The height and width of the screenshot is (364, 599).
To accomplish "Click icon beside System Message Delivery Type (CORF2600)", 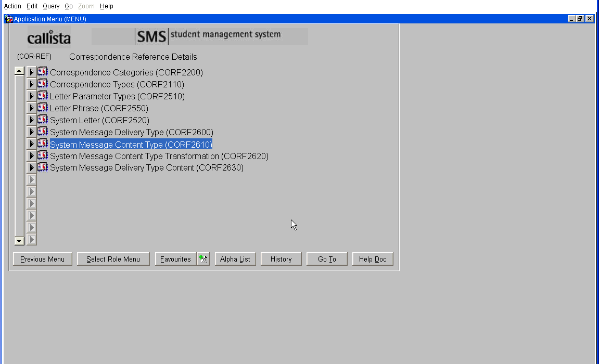I will coord(43,132).
